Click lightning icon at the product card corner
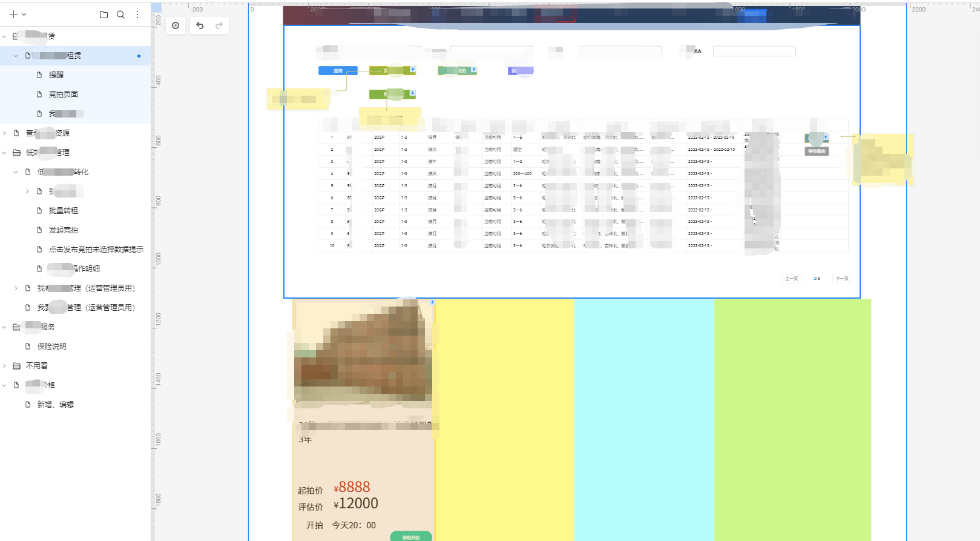Viewport: 980px width, 541px height. 432,302
